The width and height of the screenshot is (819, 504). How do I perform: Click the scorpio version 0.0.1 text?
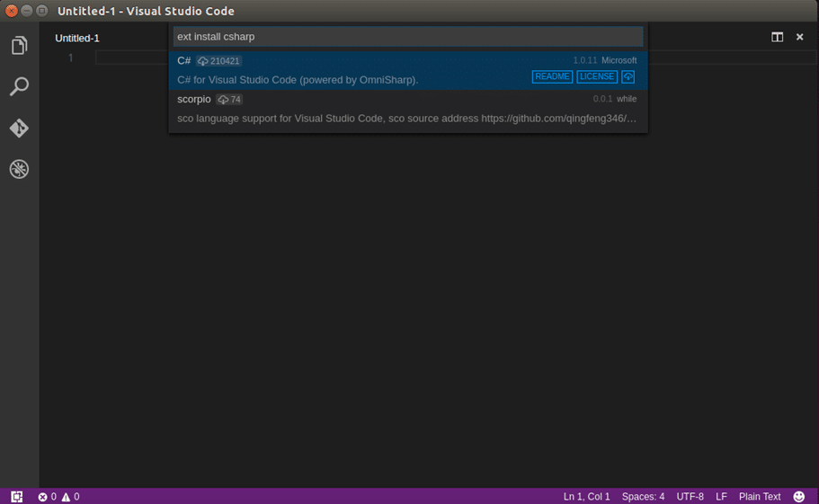pos(602,99)
